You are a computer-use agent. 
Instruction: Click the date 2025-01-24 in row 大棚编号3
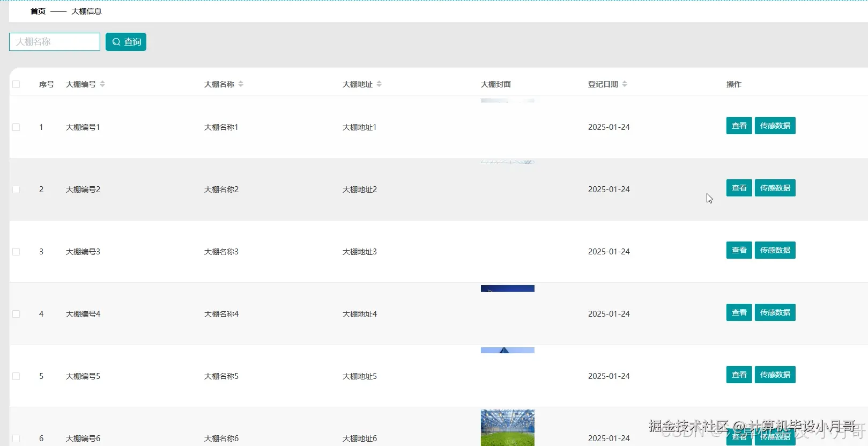[609, 252]
